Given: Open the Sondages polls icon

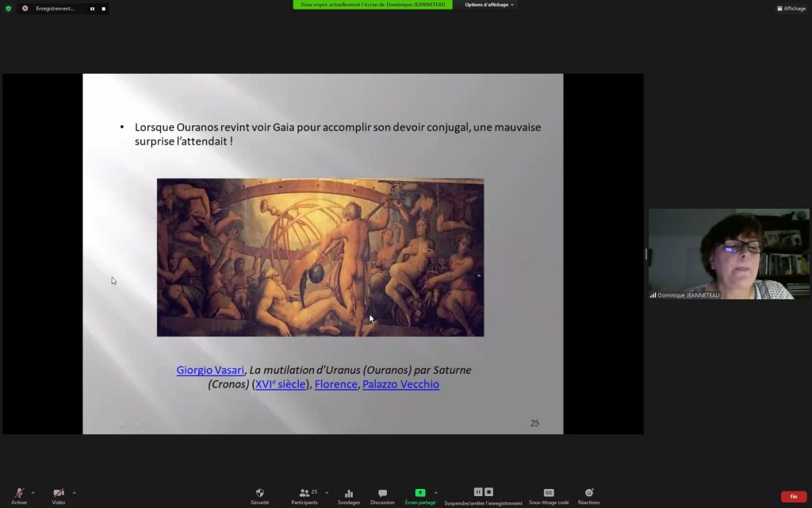Looking at the screenshot, I should [349, 496].
